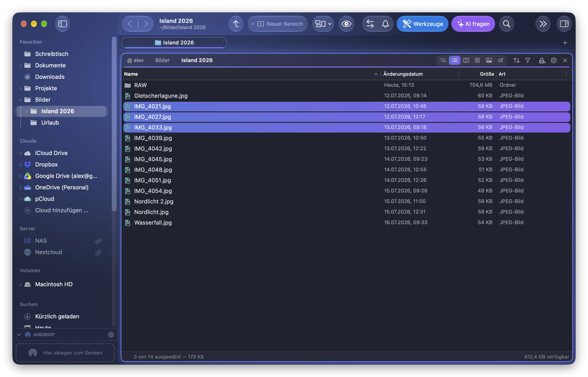Toggle the eye preview button

346,24
